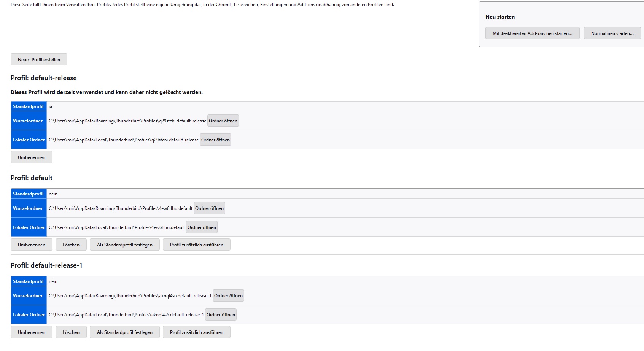Delete the default profile
This screenshot has width=644, height=351.
click(x=71, y=245)
